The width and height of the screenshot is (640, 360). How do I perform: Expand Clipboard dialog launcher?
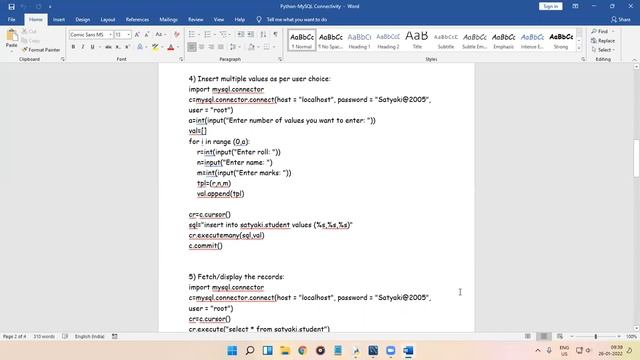coord(62,59)
